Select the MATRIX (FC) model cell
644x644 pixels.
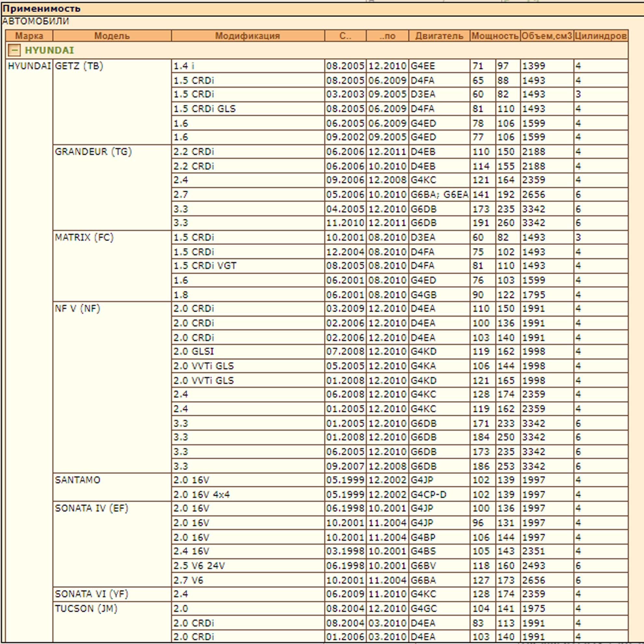click(112, 266)
